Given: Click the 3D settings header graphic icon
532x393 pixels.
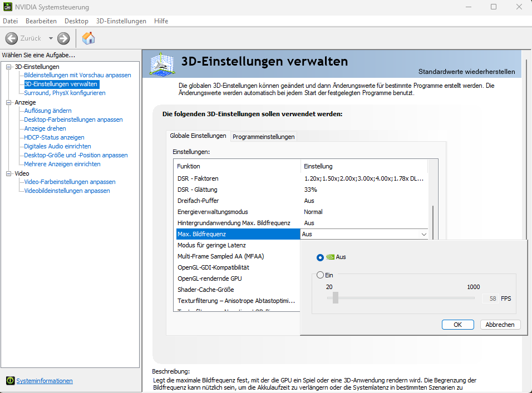Looking at the screenshot, I should coord(162,64).
